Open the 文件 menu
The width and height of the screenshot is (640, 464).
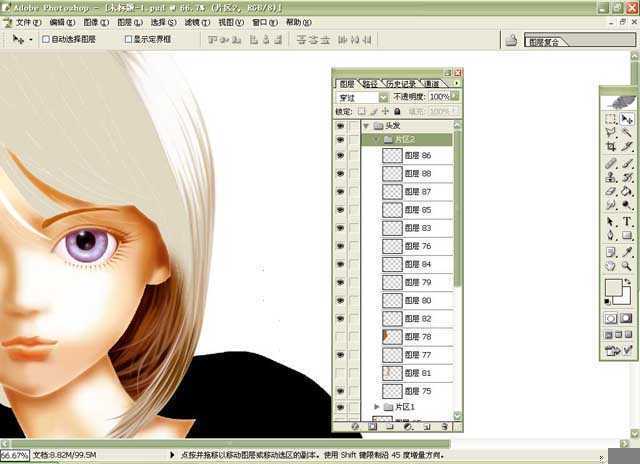point(29,22)
